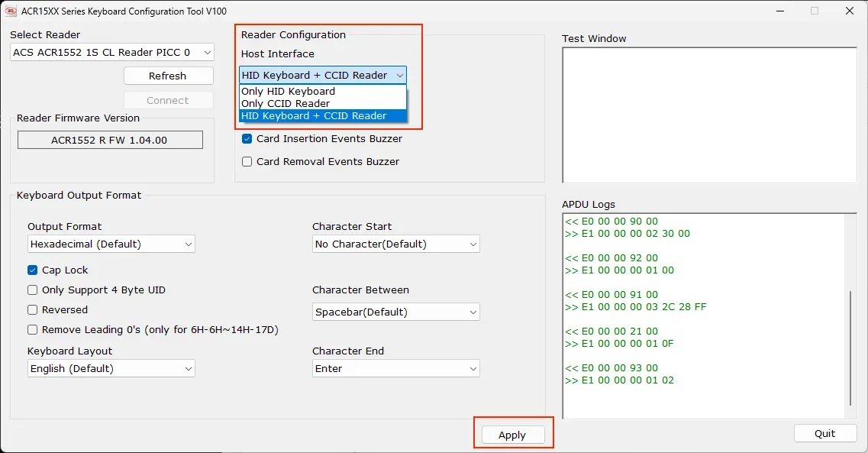This screenshot has height=453, width=868.
Task: Enable Only Support 4 Byte UID
Action: coord(32,290)
